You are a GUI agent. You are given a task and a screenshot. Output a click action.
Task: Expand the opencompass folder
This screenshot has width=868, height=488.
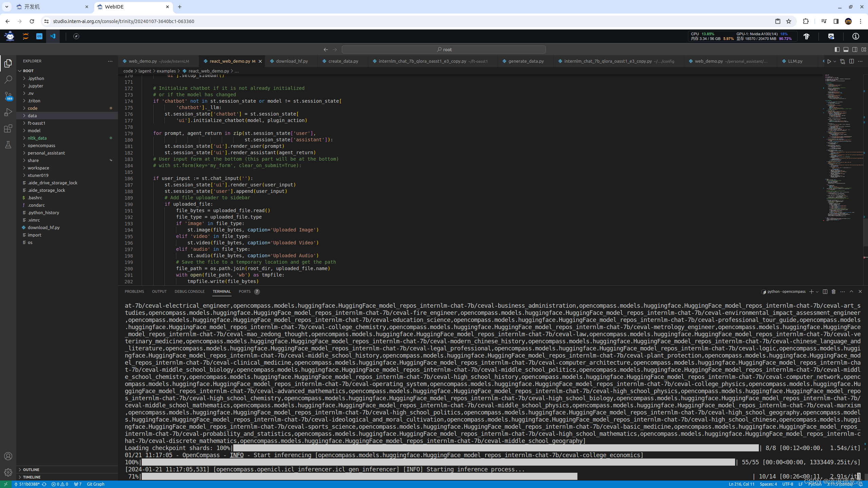41,145
